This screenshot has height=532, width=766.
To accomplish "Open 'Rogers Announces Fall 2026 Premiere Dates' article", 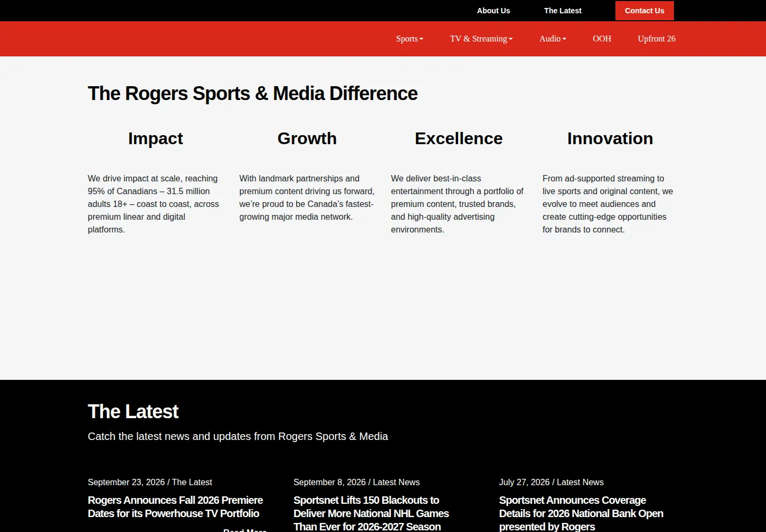I will 175,507.
